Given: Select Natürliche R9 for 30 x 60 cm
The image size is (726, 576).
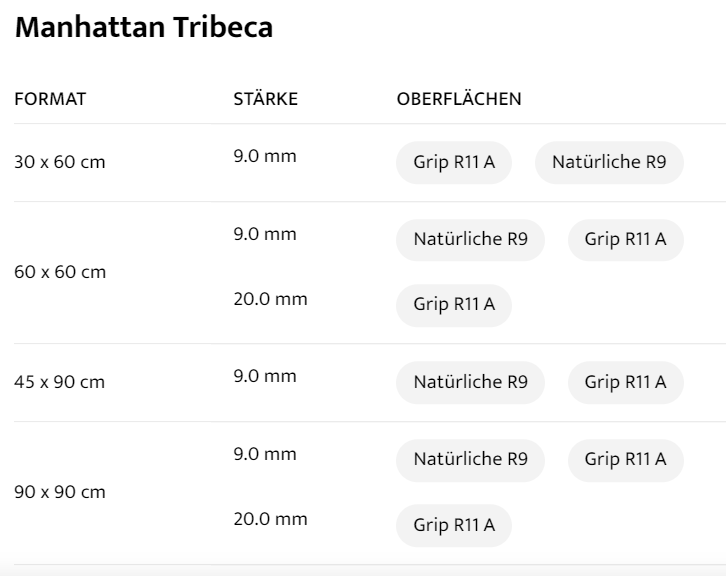Looking at the screenshot, I should pyautogui.click(x=609, y=163).
